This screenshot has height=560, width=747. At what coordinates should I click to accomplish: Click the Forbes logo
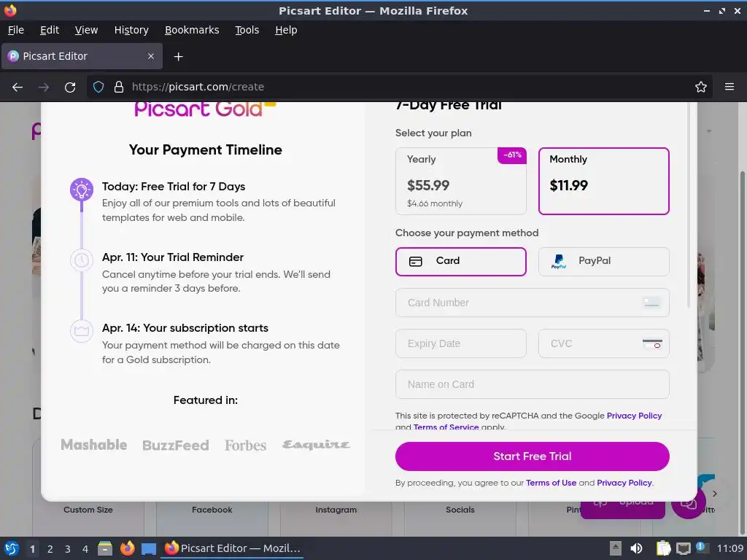(246, 446)
